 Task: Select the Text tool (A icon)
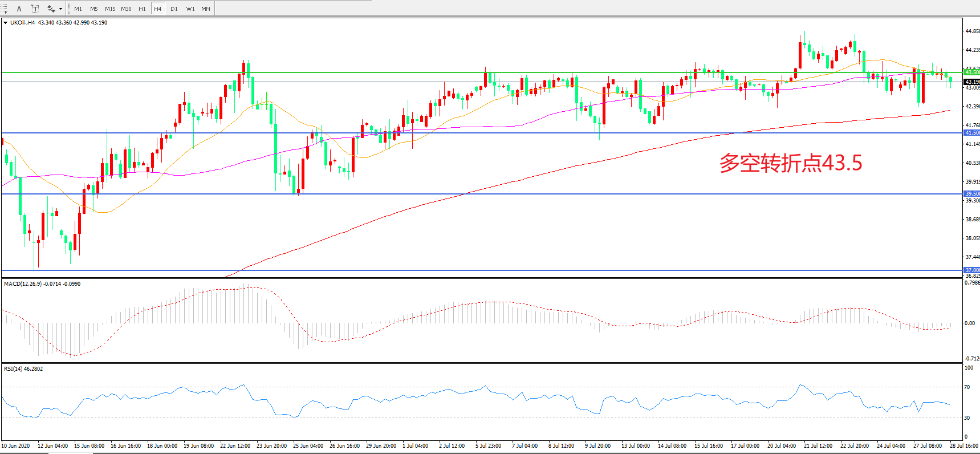pos(19,9)
